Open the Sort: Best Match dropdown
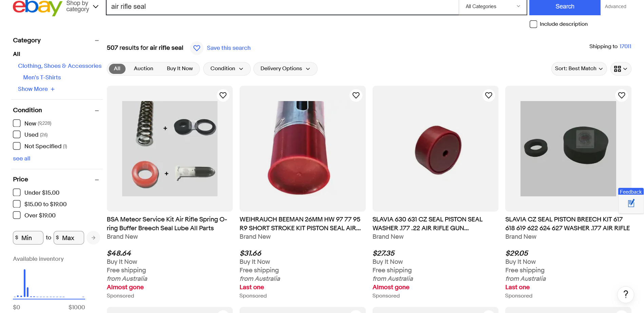This screenshot has height=313, width=644. [x=579, y=69]
